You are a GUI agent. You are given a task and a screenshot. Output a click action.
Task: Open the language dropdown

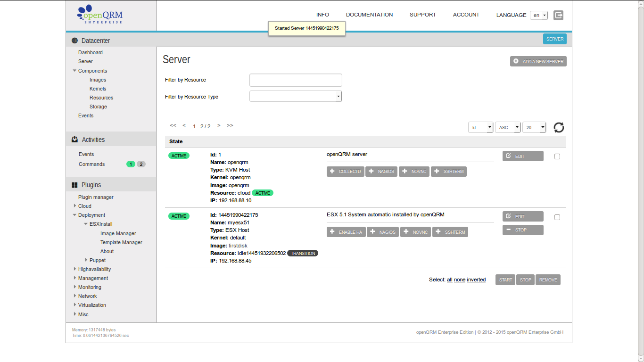pos(539,15)
